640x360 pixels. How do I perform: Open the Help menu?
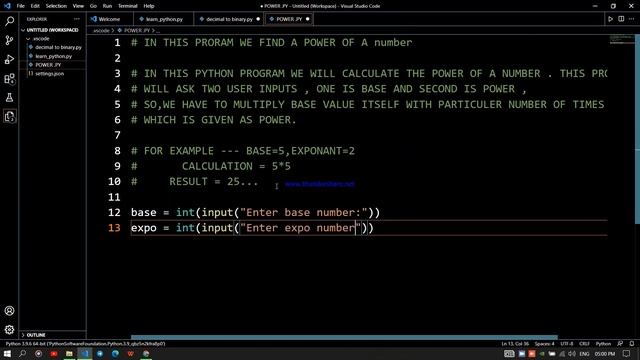[149, 6]
